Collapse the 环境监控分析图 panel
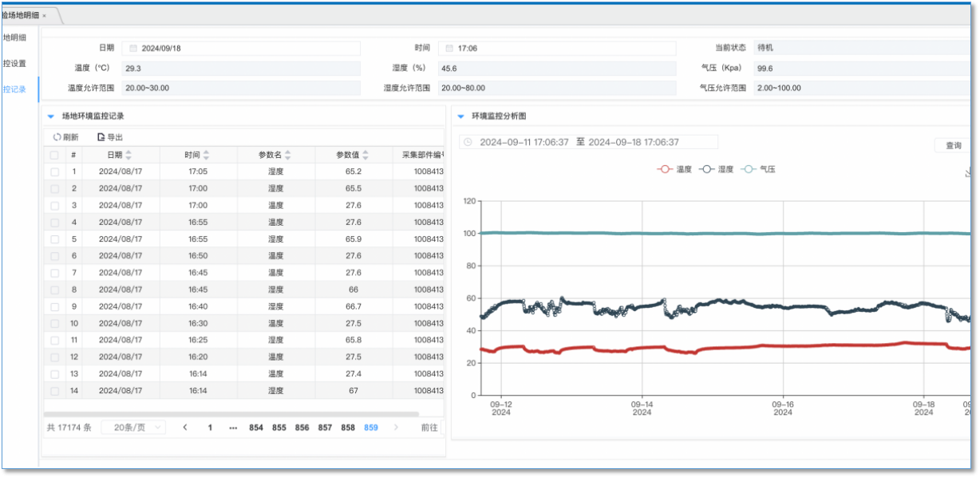 click(460, 116)
